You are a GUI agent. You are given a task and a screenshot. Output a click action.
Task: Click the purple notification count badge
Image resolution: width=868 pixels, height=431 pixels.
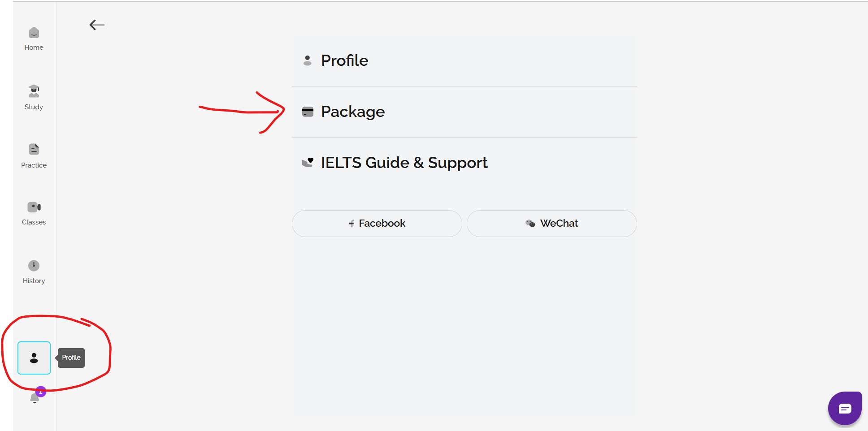pyautogui.click(x=41, y=392)
